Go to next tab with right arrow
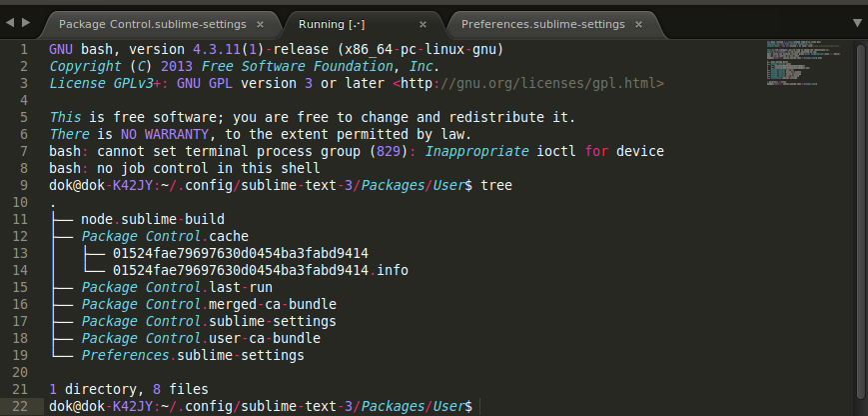The image size is (868, 416). [x=25, y=23]
